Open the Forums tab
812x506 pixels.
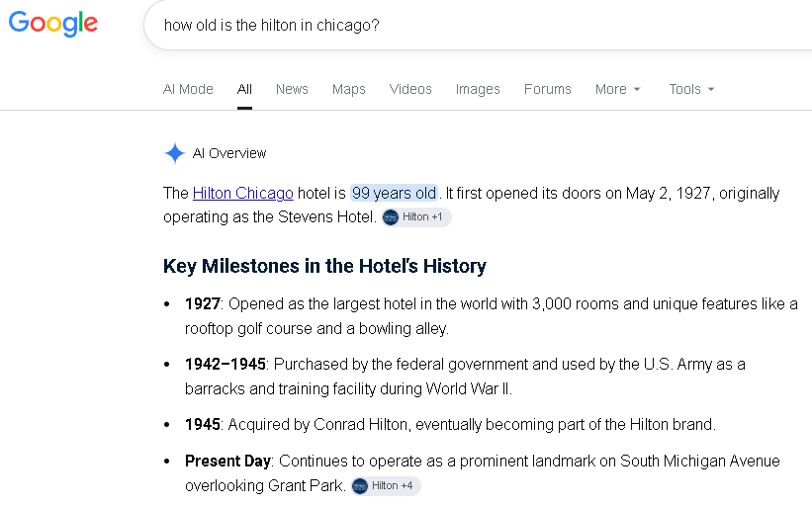[547, 89]
